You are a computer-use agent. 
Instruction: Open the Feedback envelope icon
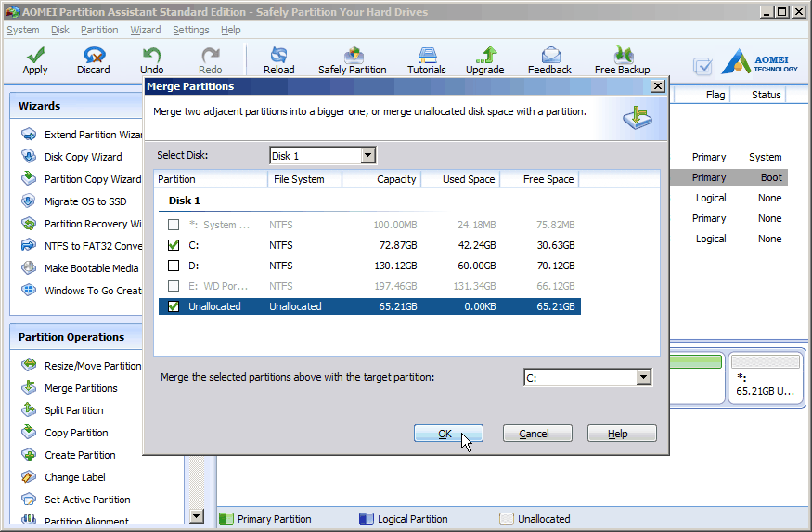pyautogui.click(x=550, y=55)
